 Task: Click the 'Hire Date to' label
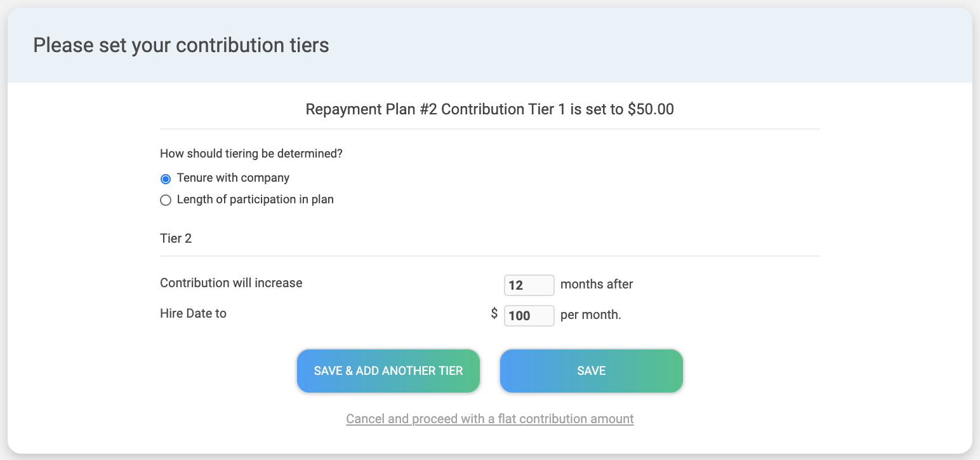pos(193,313)
